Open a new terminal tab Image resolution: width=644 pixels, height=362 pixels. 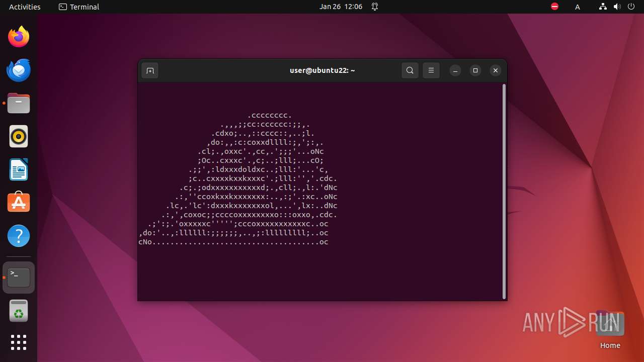point(150,70)
